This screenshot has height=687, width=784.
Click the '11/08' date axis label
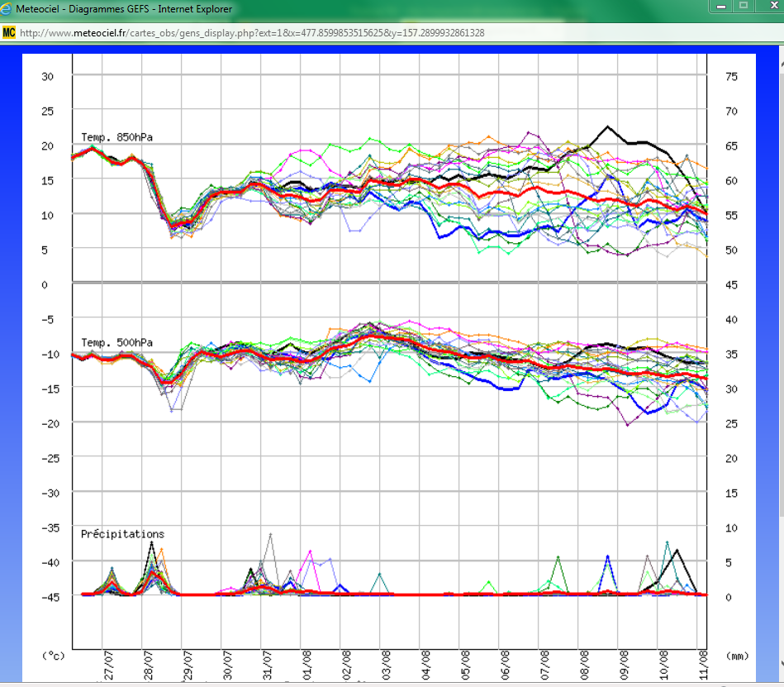coord(704,666)
